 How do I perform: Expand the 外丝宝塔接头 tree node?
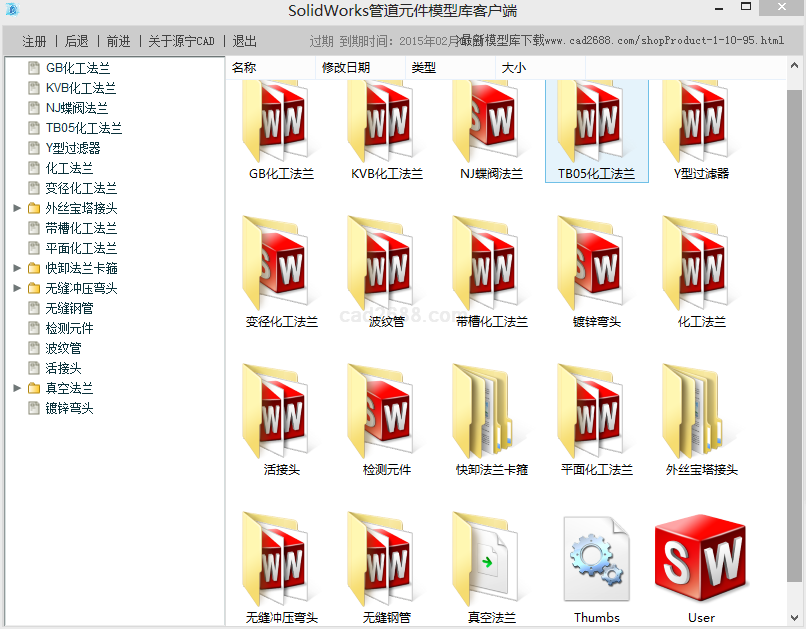[17, 208]
